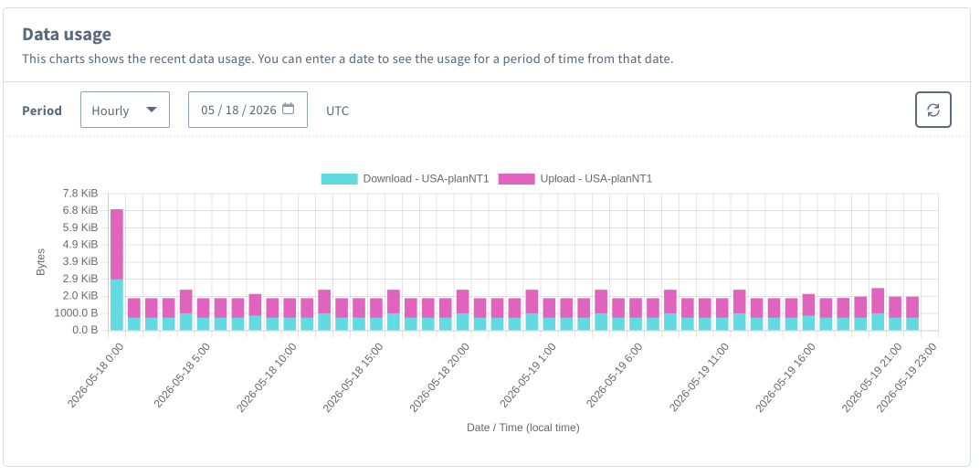
Task: Click the 2026-05-19 6:00 axis label
Action: click(616, 376)
